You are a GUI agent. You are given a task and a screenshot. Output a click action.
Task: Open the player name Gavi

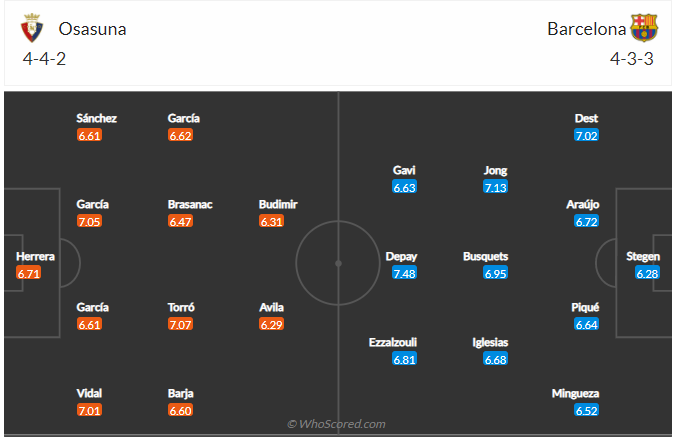[404, 170]
